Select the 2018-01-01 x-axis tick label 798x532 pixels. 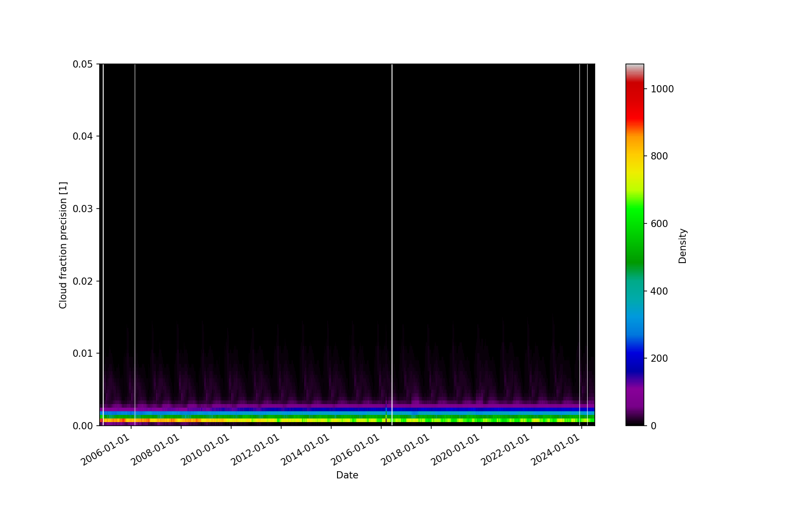click(x=406, y=450)
